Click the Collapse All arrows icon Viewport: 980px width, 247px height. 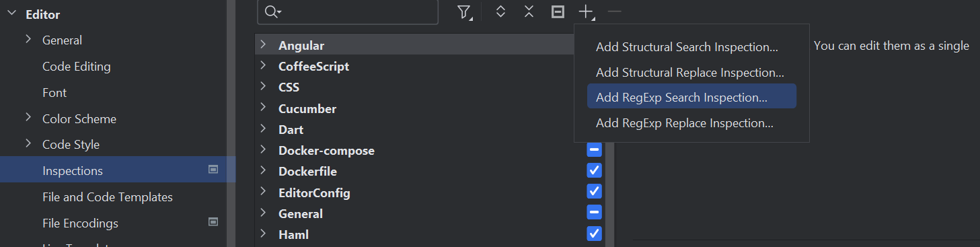pyautogui.click(x=529, y=12)
